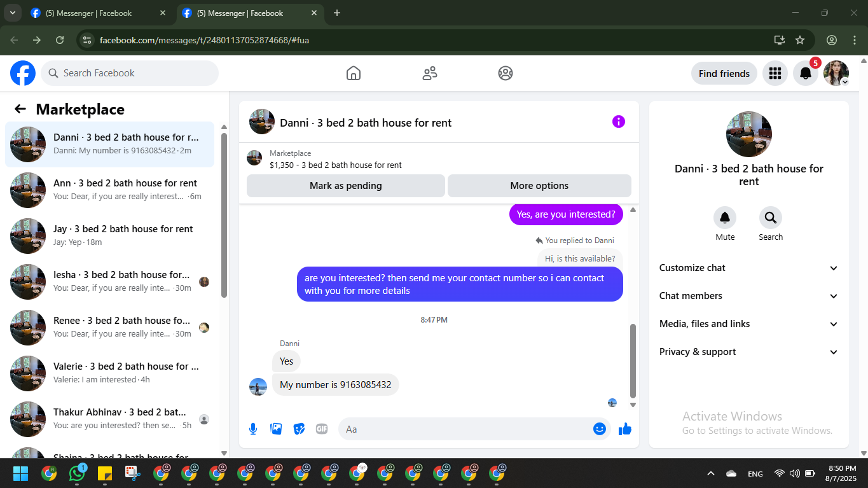868x488 pixels.
Task: Switch to the first Messenger browser tab
Action: pyautogui.click(x=99, y=13)
